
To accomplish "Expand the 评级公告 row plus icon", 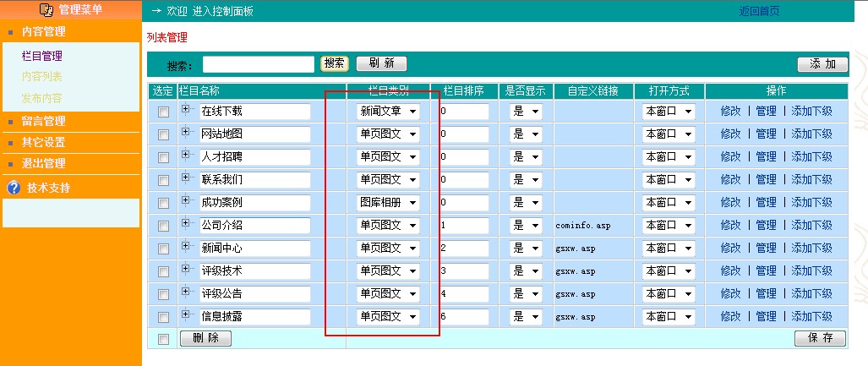I will (x=185, y=292).
